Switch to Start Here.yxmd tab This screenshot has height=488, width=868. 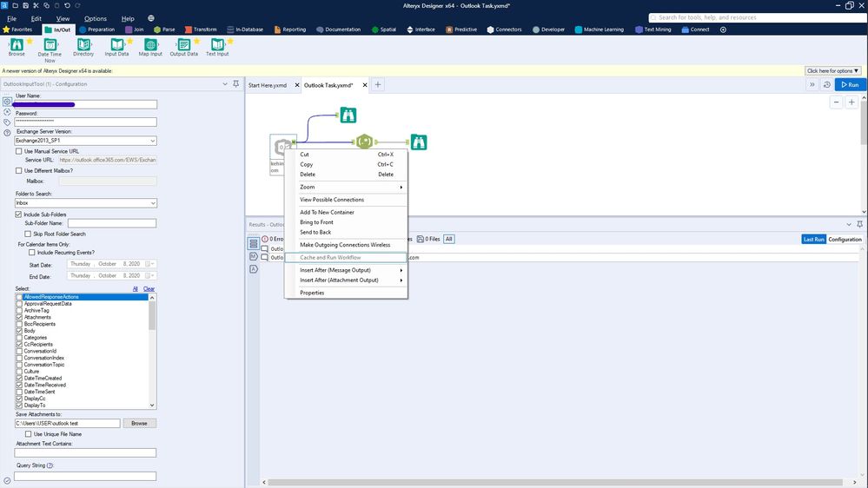click(x=268, y=85)
